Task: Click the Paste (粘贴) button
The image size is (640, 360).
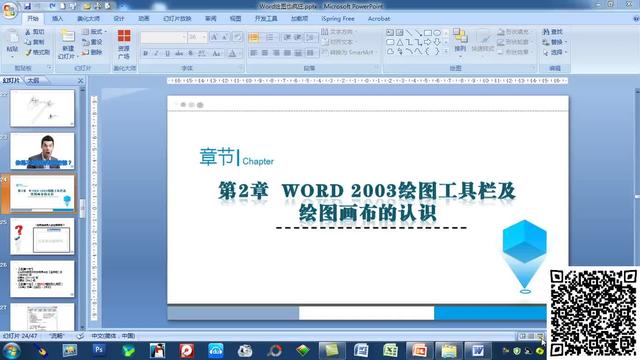Action: point(12,42)
